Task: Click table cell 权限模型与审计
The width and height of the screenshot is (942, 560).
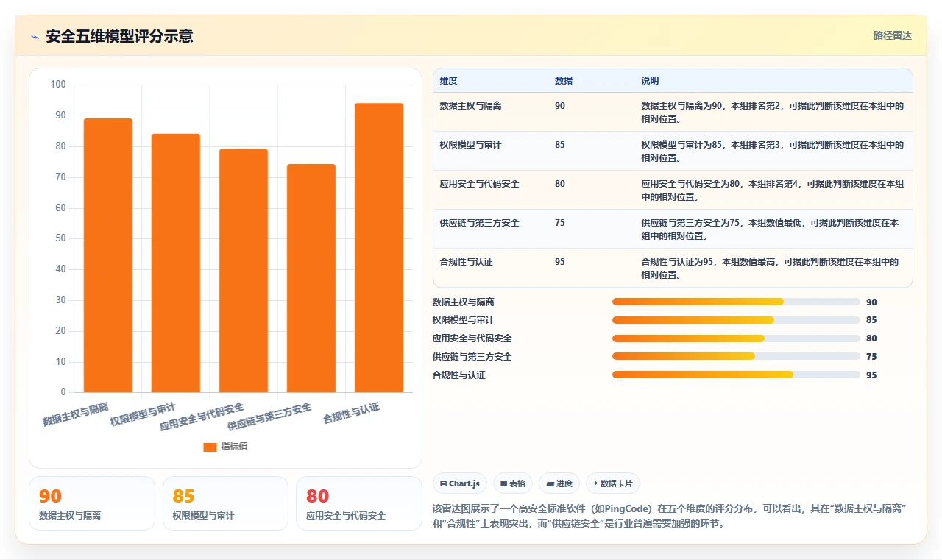Action: [471, 145]
